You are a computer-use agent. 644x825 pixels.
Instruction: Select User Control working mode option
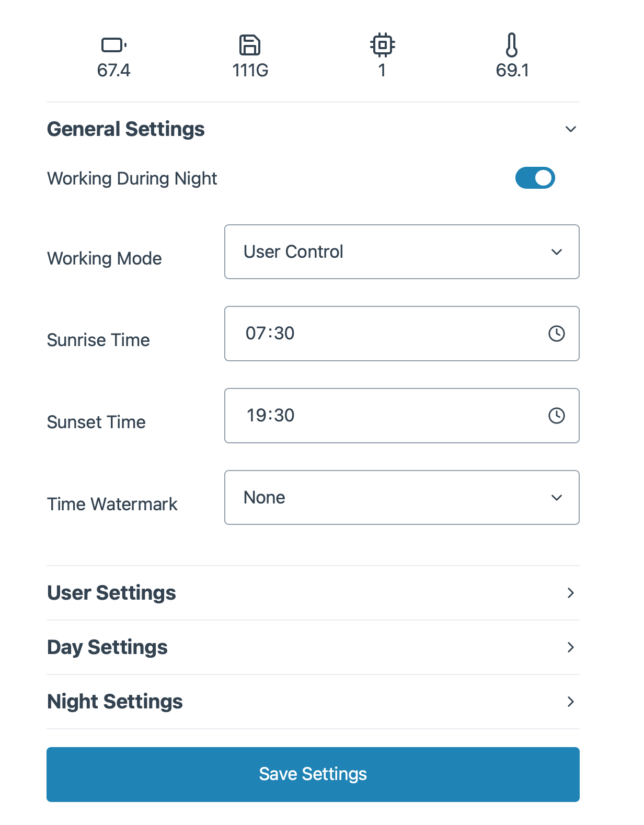pos(401,251)
